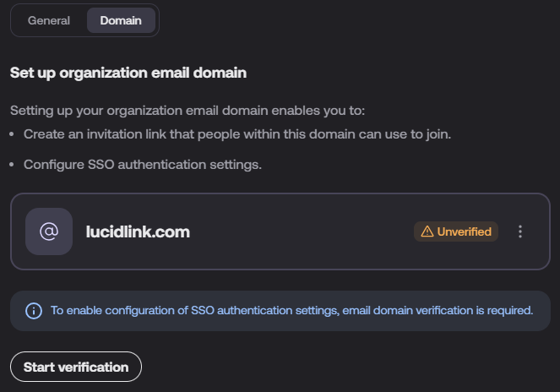This screenshot has width=560, height=392.
Task: Click the lucidlink.com domain name
Action: click(x=138, y=232)
